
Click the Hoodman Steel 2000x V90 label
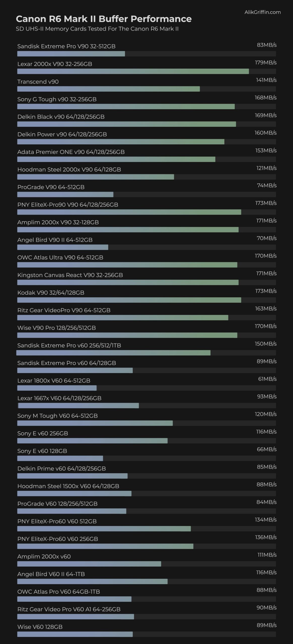(69, 170)
